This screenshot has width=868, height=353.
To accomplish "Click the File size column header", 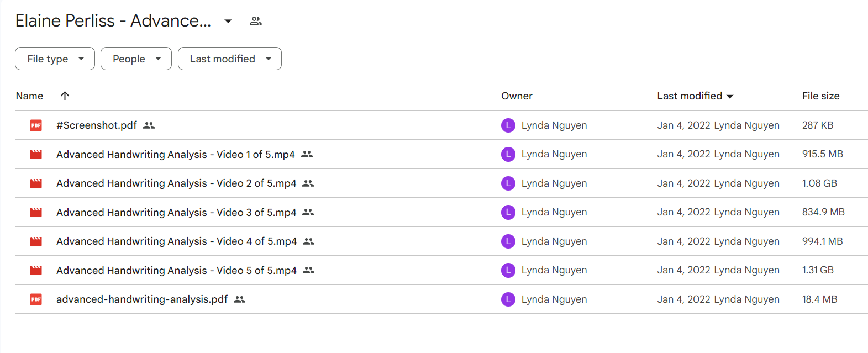I will (x=820, y=96).
